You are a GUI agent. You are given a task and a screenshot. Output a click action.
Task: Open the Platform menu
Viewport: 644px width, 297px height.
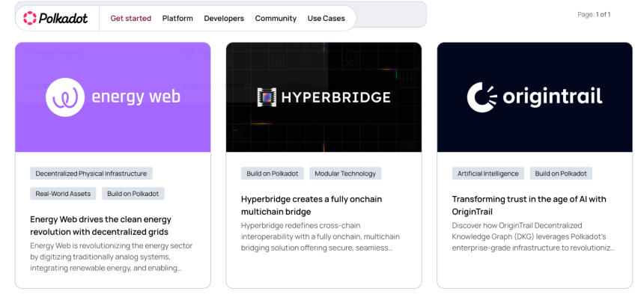pos(177,19)
